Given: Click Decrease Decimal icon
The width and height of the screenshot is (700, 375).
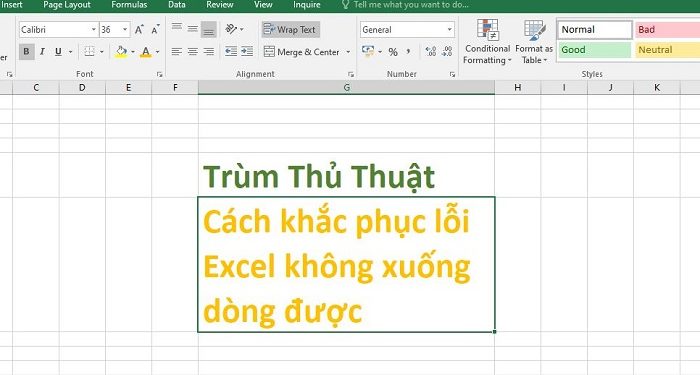Looking at the screenshot, I should pos(447,52).
